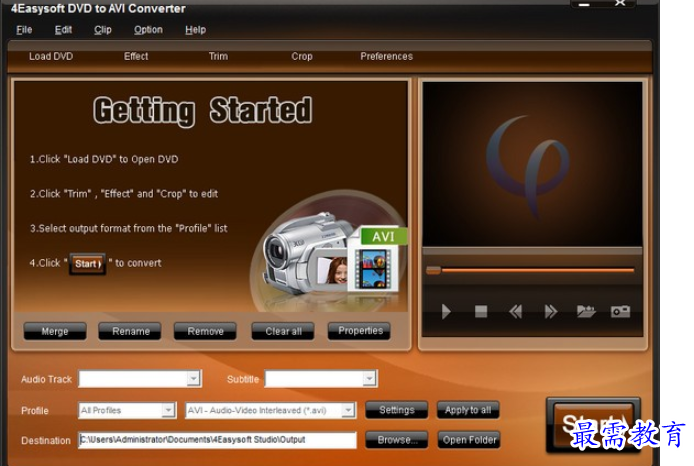Click the 4Easysoft DVD to AVI Converter title

click(98, 8)
